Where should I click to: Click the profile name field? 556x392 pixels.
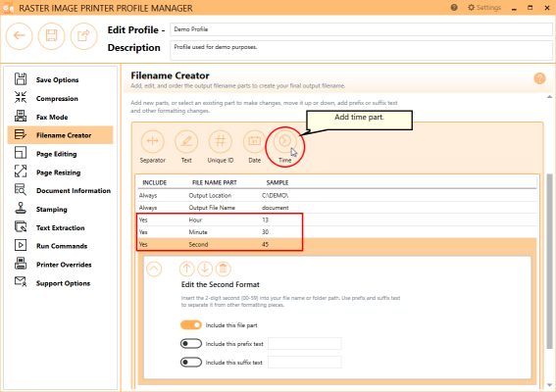tap(361, 29)
